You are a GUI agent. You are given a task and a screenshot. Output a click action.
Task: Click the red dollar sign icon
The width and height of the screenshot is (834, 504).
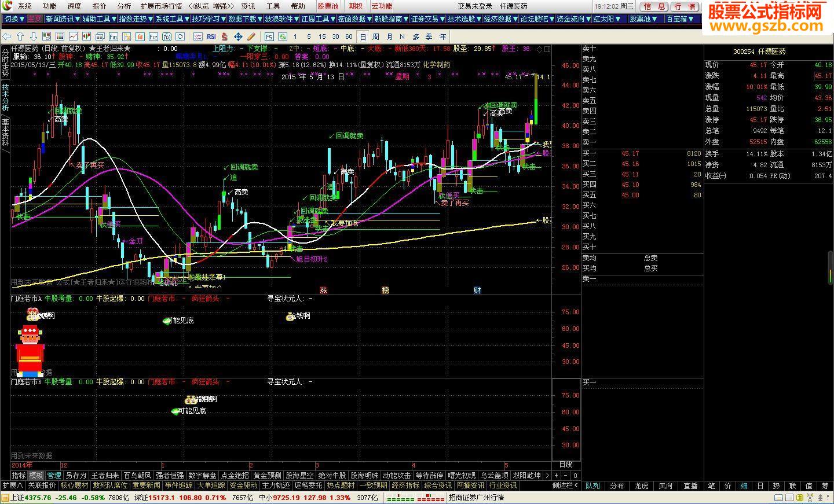tap(224, 36)
